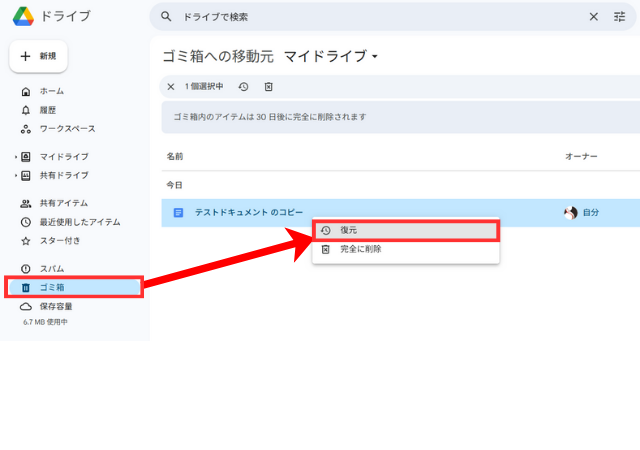Image resolution: width=640 pixels, height=450 pixels.
Task: Click the Google Drive logo icon
Action: (23, 16)
